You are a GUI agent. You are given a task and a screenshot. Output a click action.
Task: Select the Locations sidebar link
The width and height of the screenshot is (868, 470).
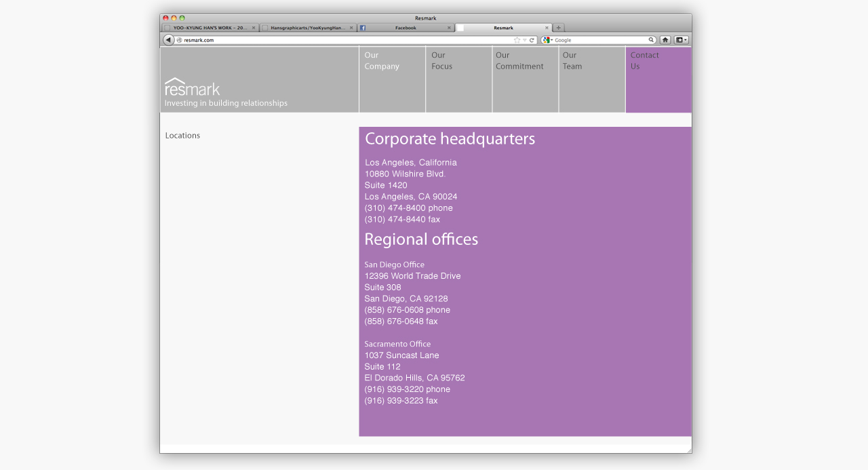tap(182, 136)
